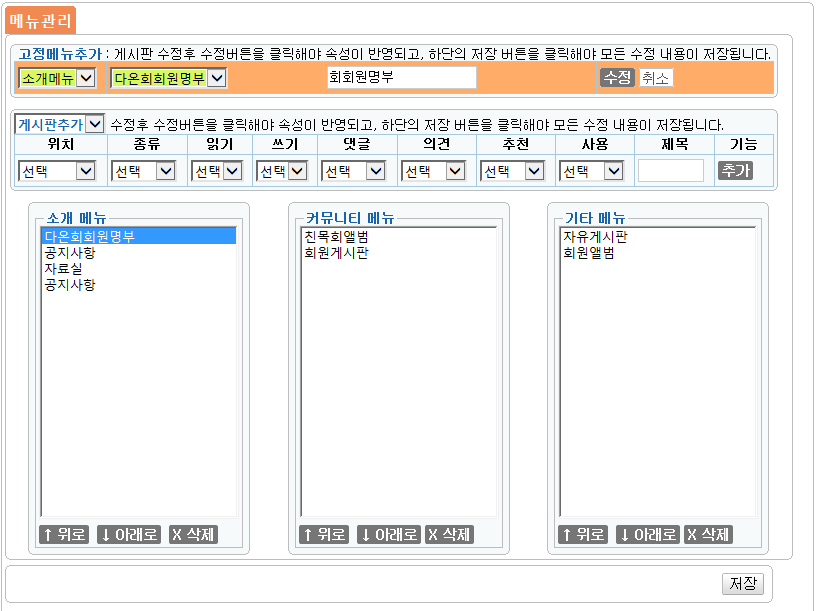The width and height of the screenshot is (816, 611).
Task: Select 친목회앨범 in 커뮤니티 메뉴 list
Action: [337, 237]
